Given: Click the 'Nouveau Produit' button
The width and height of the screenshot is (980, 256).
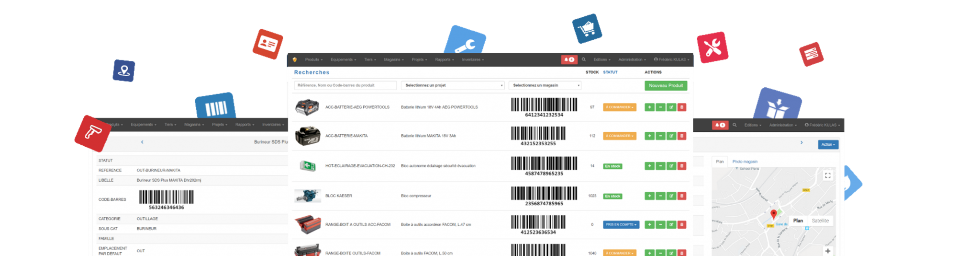Looking at the screenshot, I should point(666,85).
